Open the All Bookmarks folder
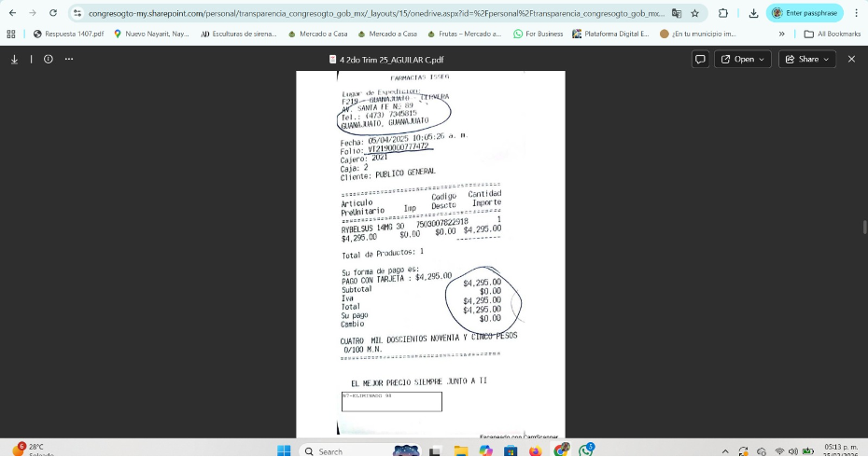This screenshot has height=457, width=868. pos(833,34)
